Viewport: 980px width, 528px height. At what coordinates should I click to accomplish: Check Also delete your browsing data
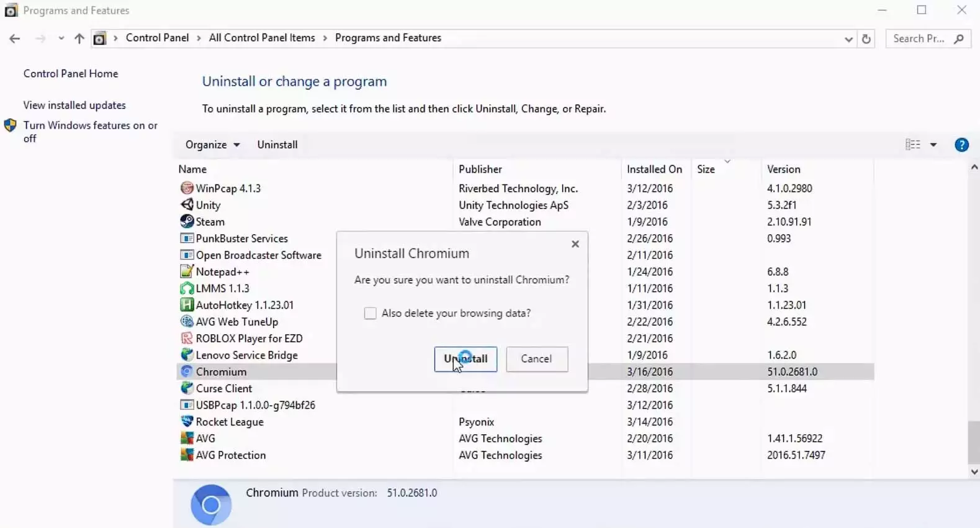(370, 313)
